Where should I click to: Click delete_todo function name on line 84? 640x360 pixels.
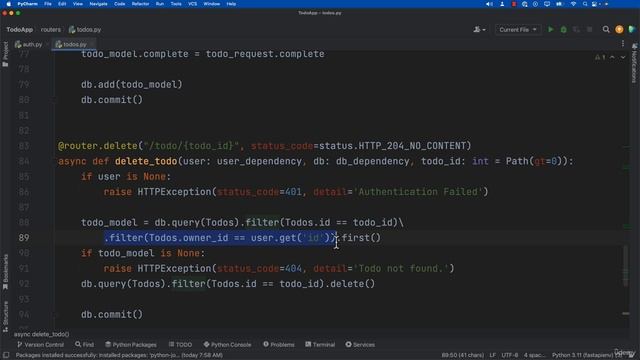tap(146, 161)
